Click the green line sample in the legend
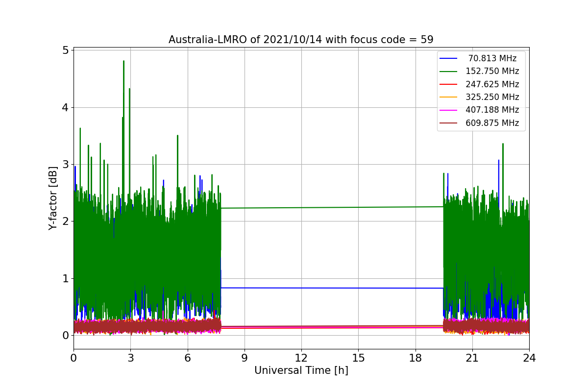 449,71
